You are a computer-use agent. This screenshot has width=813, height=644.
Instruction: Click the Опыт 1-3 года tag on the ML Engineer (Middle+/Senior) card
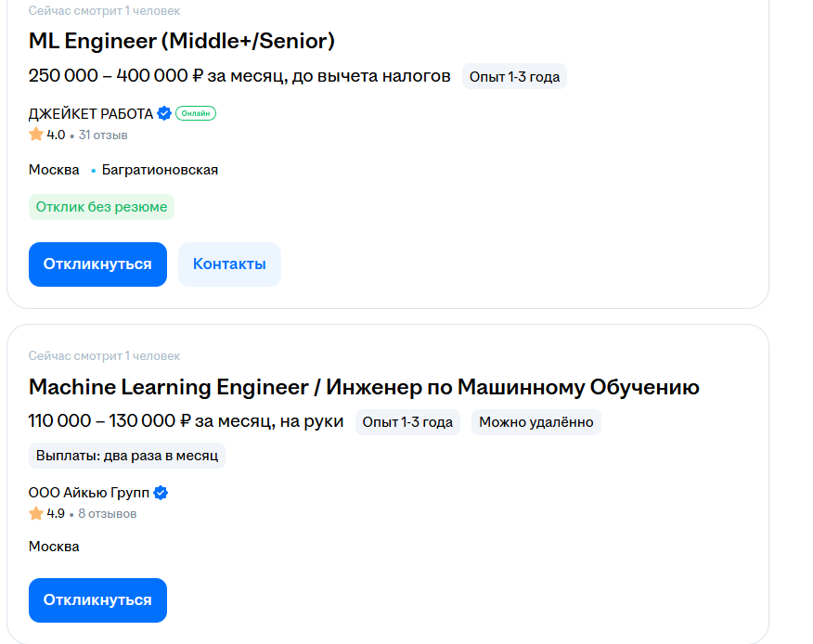click(514, 76)
